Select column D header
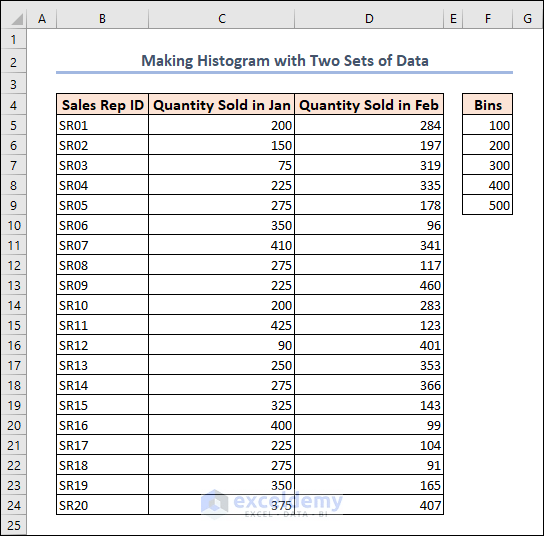The width and height of the screenshot is (544, 536). pyautogui.click(x=369, y=18)
